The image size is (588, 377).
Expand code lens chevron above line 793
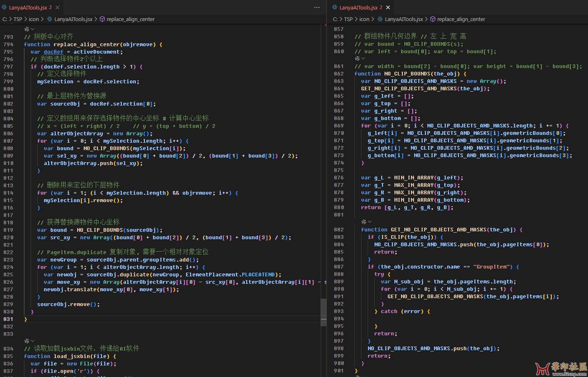[33, 29]
